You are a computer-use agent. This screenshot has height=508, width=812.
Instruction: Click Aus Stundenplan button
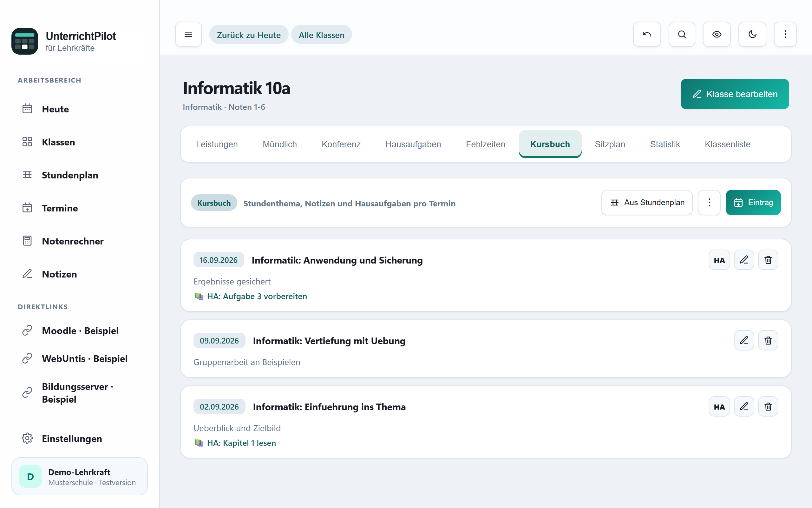point(646,203)
